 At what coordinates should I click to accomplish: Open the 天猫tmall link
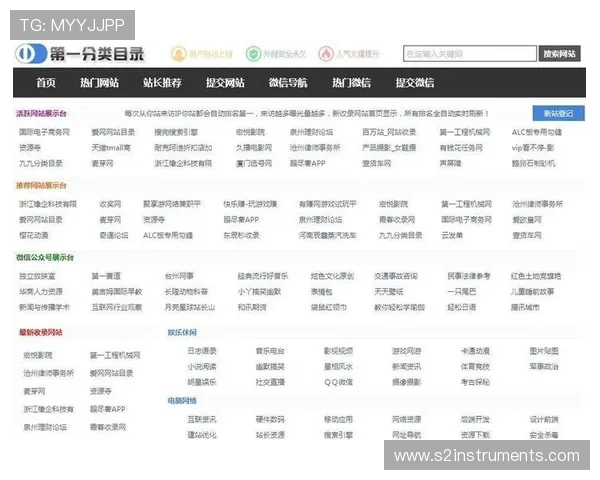(x=111, y=148)
